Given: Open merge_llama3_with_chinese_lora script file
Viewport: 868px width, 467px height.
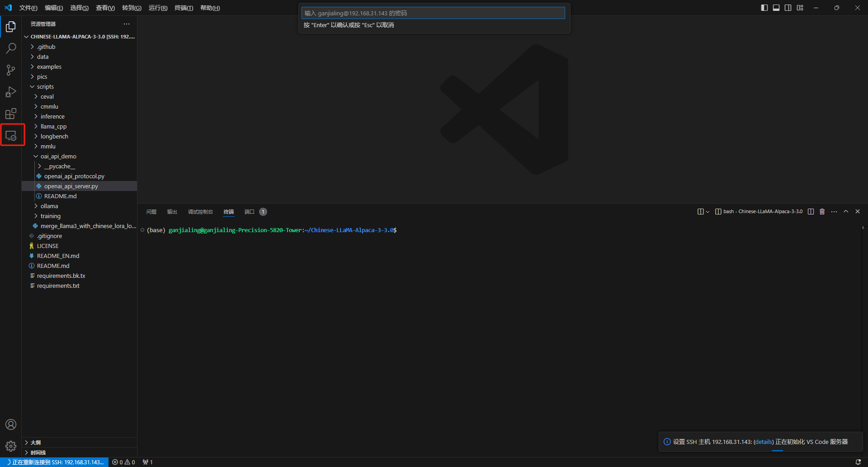Looking at the screenshot, I should point(79,226).
